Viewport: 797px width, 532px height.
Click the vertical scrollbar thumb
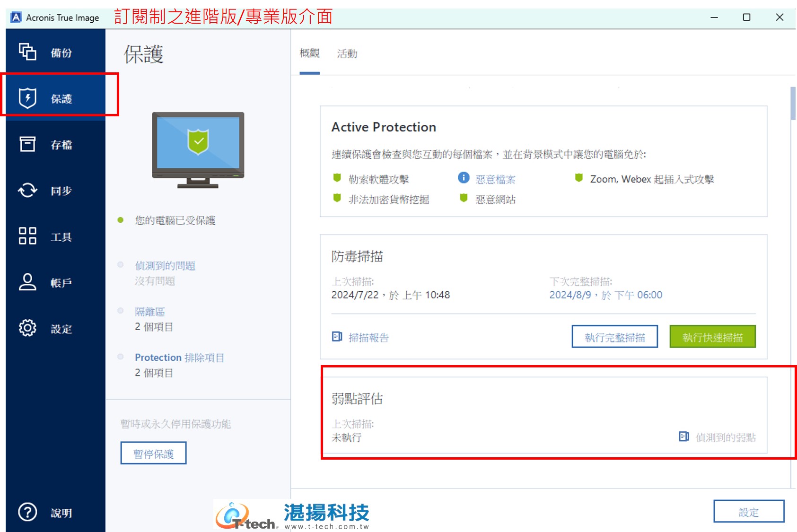coord(793,103)
